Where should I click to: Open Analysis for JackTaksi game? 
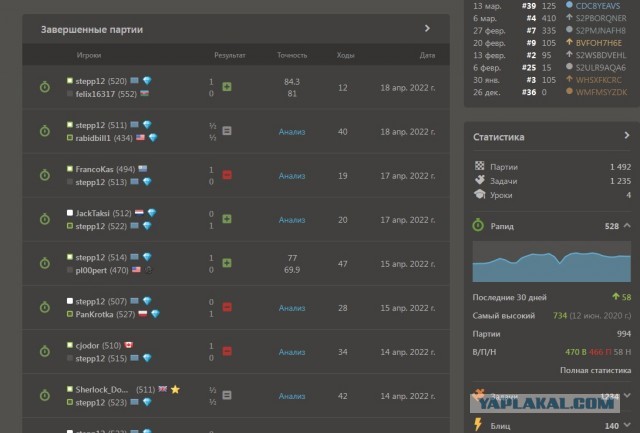click(292, 220)
